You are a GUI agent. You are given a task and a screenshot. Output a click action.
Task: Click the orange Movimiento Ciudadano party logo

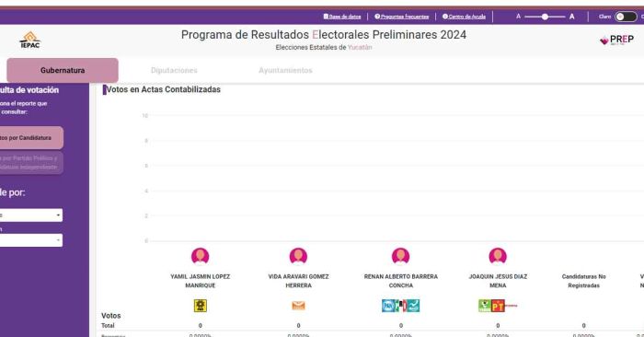(298, 306)
